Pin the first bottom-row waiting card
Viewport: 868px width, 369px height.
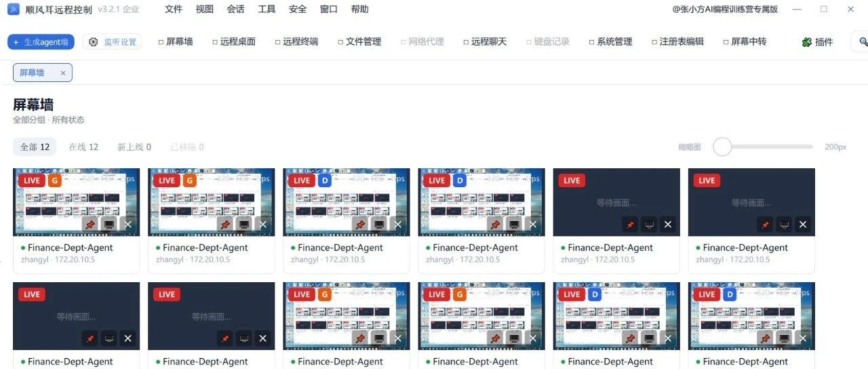[x=90, y=338]
